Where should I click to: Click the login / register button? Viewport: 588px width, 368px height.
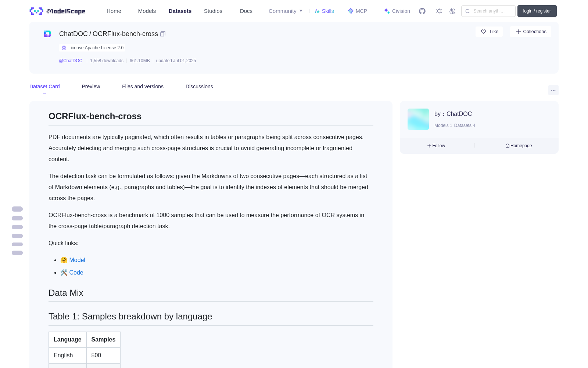pyautogui.click(x=537, y=11)
